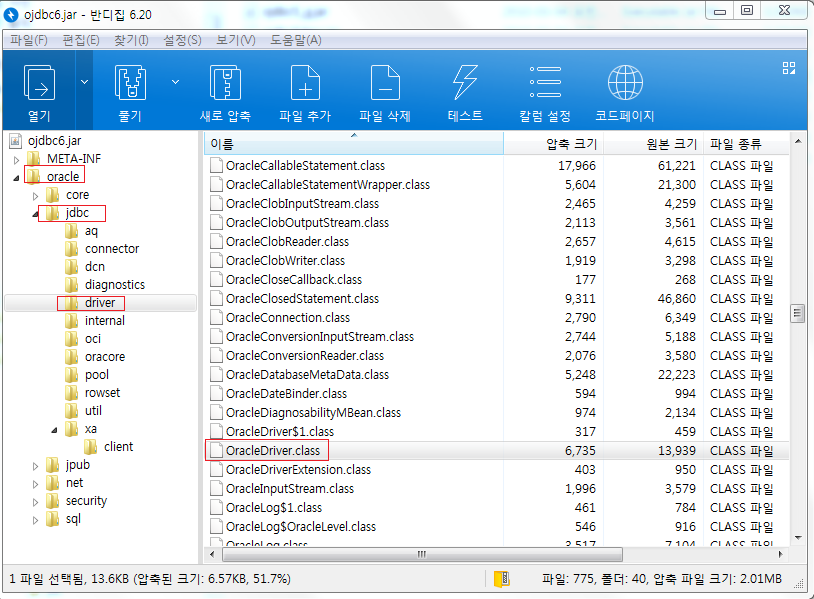Open the 편집(E) menu

[81, 40]
